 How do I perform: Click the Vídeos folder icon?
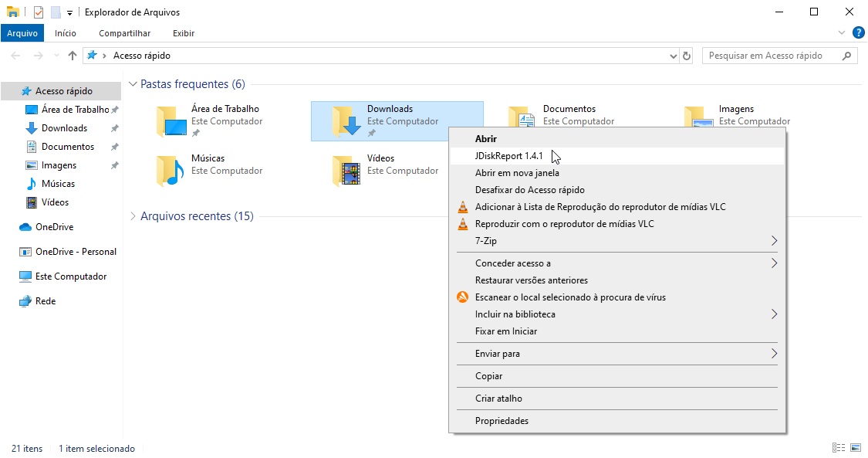[346, 171]
